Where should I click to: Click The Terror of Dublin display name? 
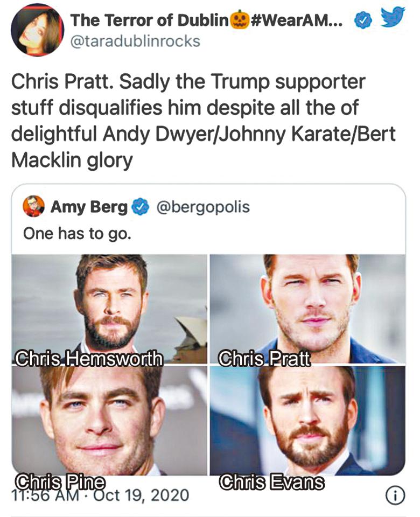(x=150, y=20)
